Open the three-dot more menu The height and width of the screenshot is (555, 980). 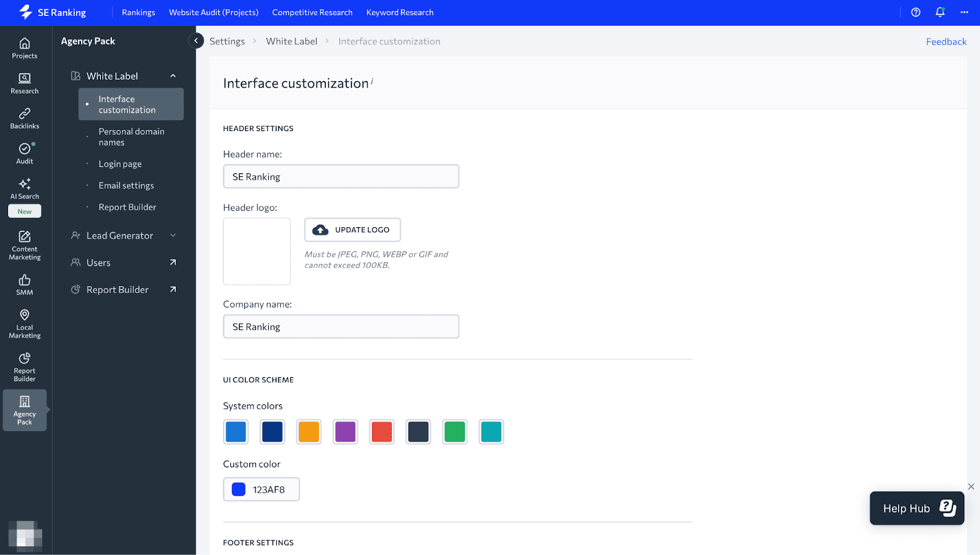pyautogui.click(x=964, y=12)
